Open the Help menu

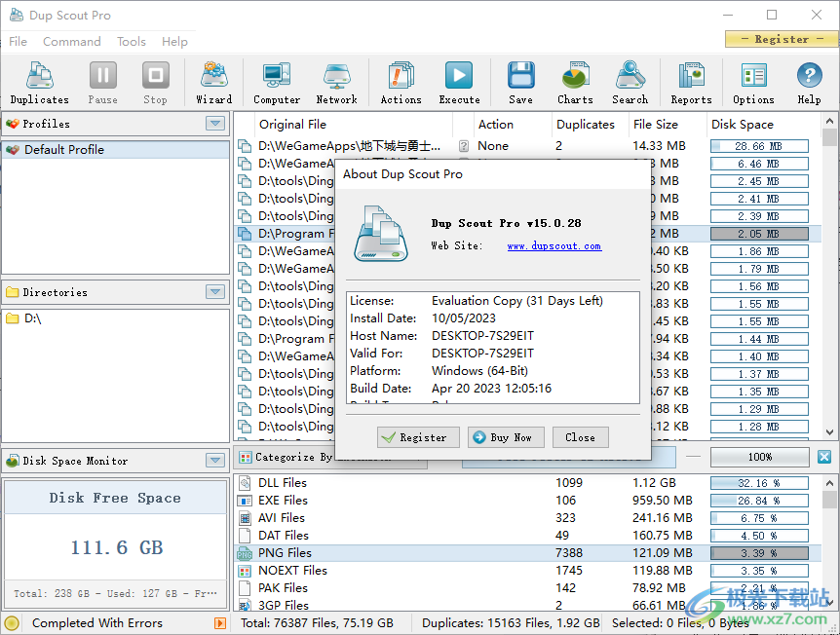[x=174, y=41]
